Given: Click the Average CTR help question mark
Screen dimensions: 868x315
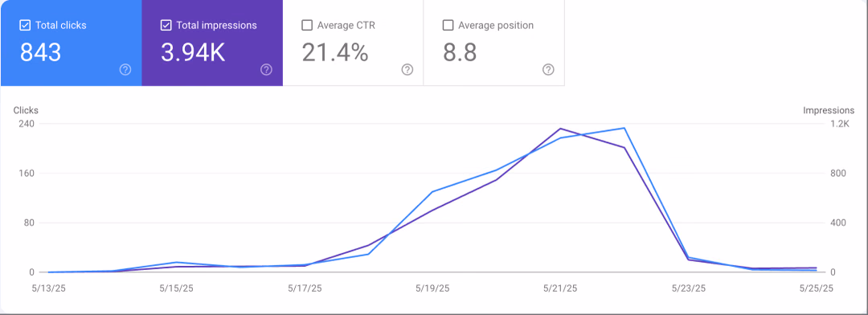Looking at the screenshot, I should click(x=407, y=69).
